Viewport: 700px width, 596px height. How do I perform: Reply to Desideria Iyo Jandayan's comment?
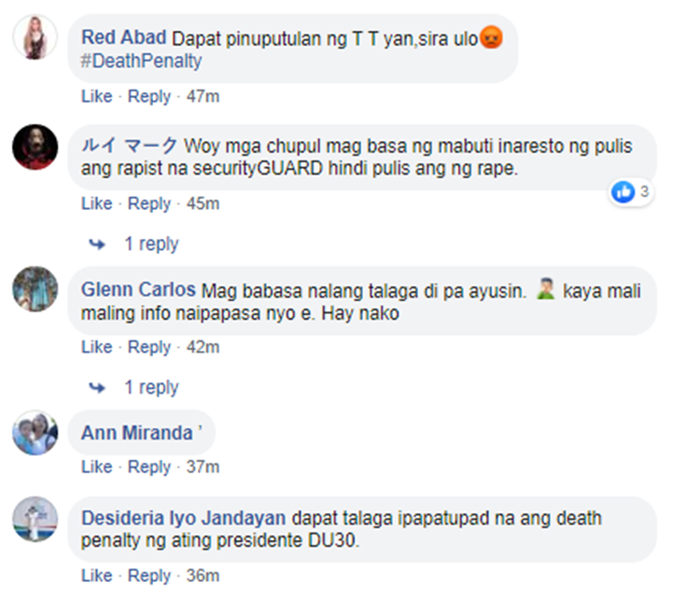tap(149, 575)
